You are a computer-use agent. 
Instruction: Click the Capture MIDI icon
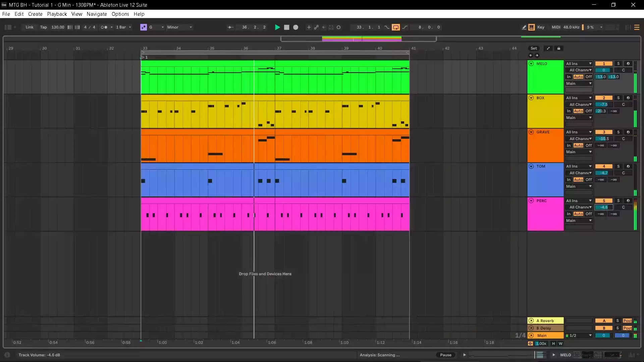point(331,27)
